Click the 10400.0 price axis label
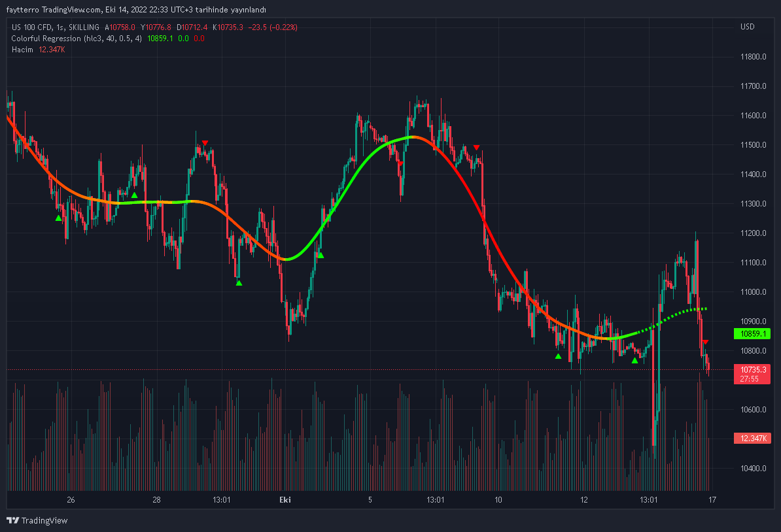 point(753,469)
